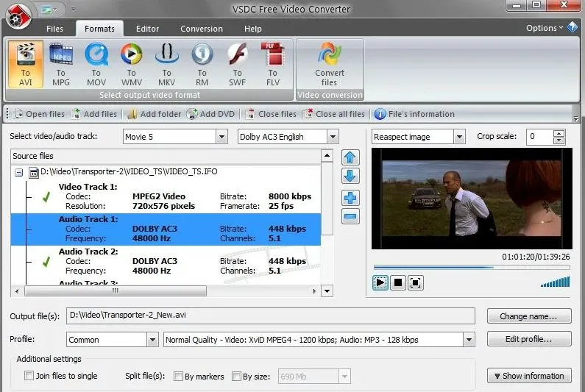Click Close files in the toolbar
The width and height of the screenshot is (585, 392).
(x=272, y=114)
